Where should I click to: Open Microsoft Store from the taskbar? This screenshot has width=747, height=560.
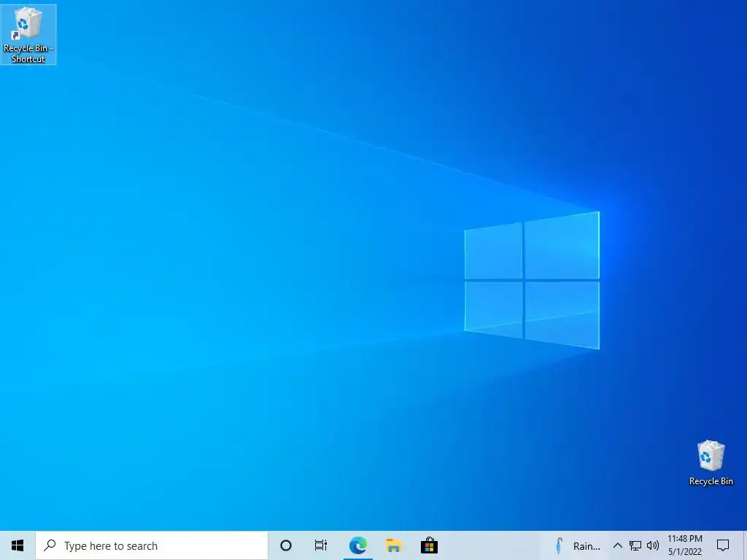(429, 545)
